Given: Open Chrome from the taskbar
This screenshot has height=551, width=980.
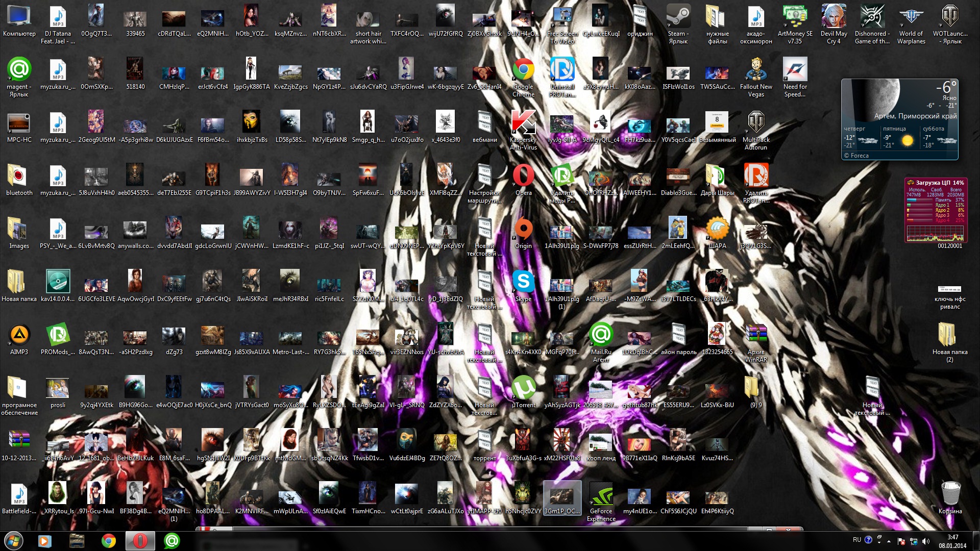Looking at the screenshot, I should pyautogui.click(x=108, y=541).
